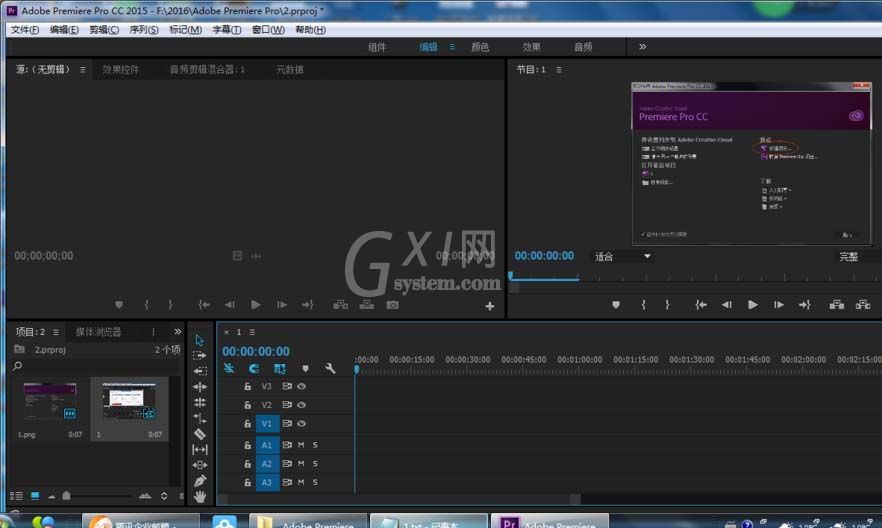Click Extract button in Program monitor

click(863, 305)
